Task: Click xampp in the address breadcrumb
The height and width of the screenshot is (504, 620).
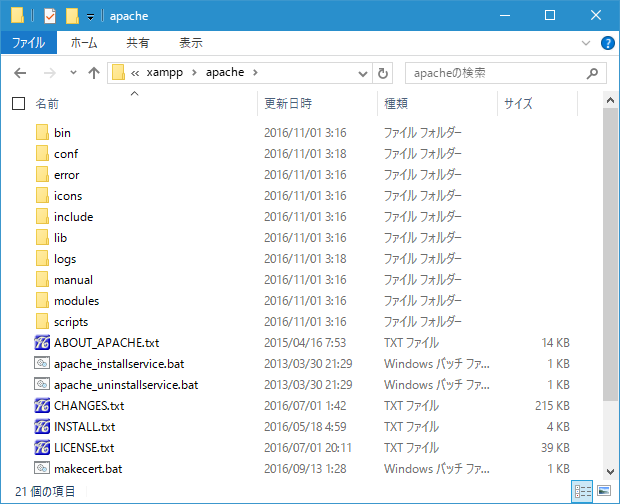Action: pyautogui.click(x=164, y=72)
